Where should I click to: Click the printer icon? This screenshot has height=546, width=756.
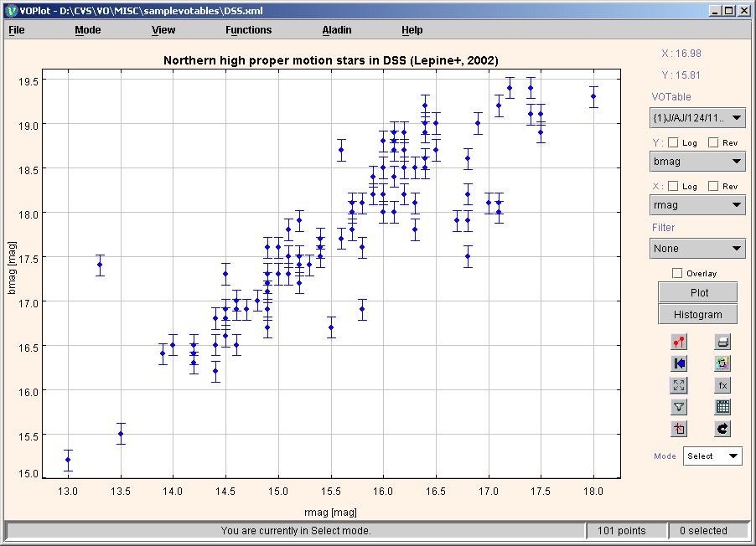pyautogui.click(x=722, y=342)
